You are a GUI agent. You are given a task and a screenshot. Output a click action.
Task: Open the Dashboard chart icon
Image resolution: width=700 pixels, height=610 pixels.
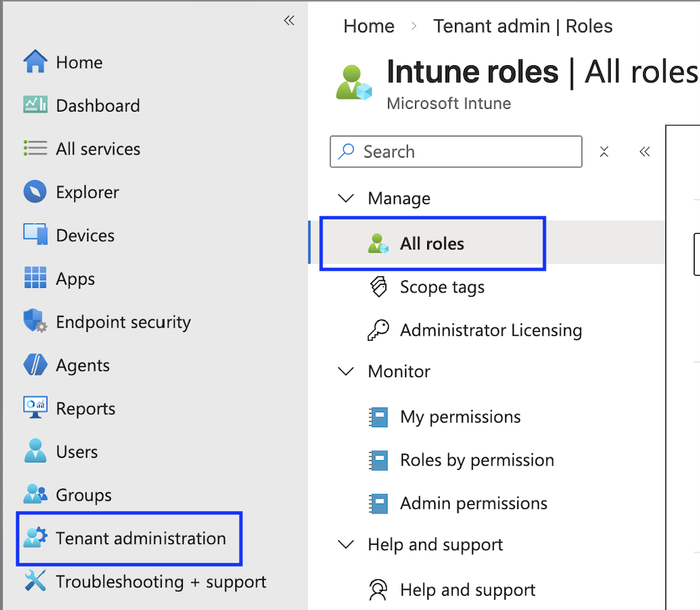[x=35, y=106]
